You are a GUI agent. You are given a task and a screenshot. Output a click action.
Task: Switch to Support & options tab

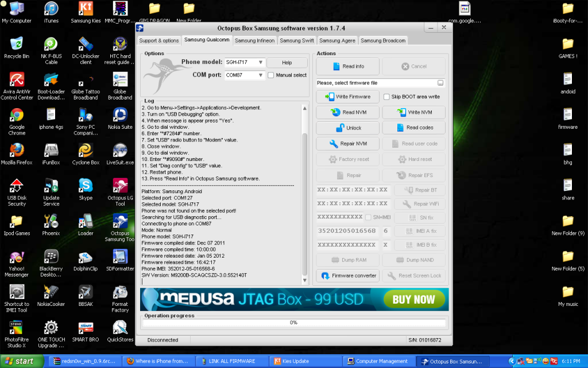click(159, 41)
